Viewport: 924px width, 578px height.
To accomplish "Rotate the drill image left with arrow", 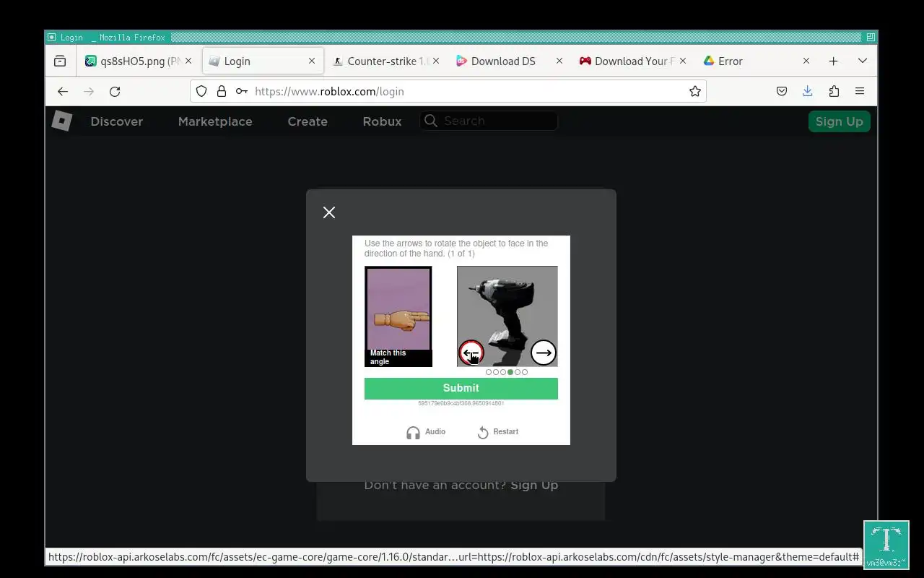I will tap(471, 353).
